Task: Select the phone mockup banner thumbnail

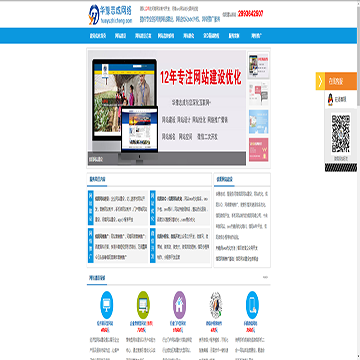Action: 258,65
